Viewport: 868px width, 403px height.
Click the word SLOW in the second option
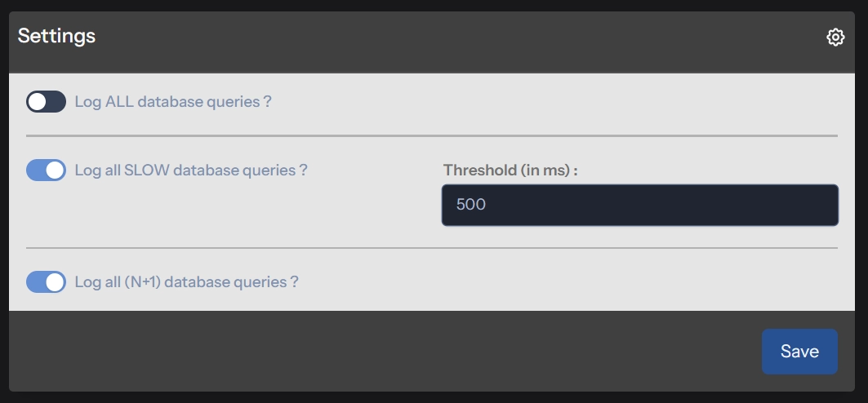click(147, 170)
